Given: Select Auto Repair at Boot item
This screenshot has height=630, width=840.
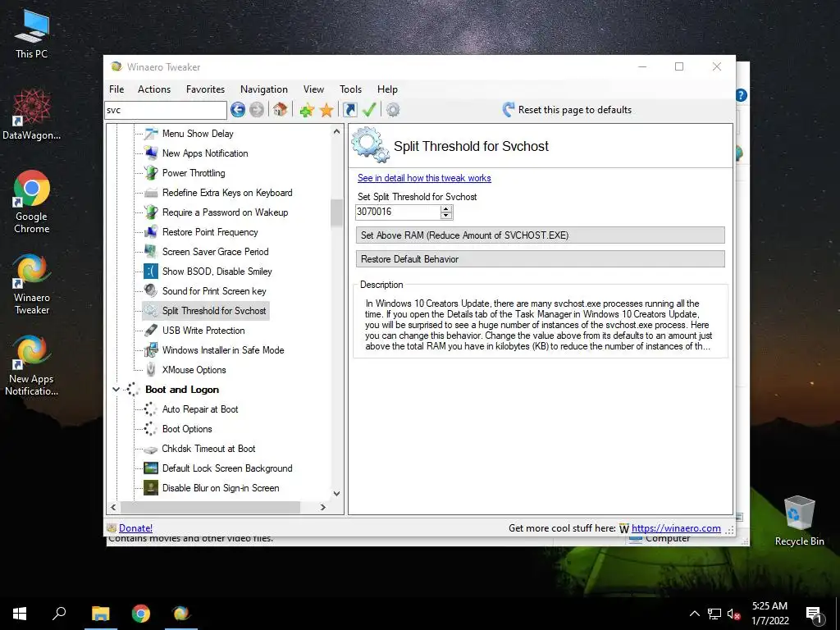Looking at the screenshot, I should [200, 409].
